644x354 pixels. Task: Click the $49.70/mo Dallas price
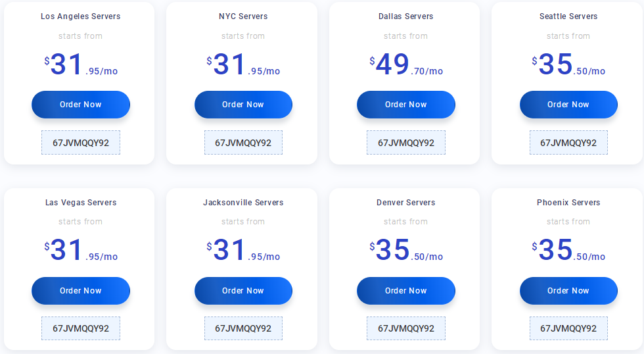pos(406,65)
